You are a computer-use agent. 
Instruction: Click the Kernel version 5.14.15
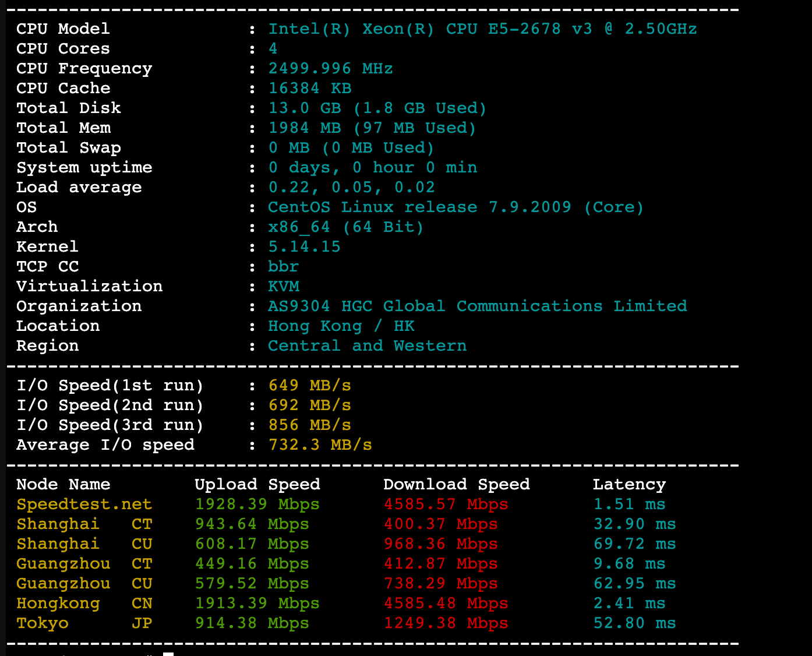tap(304, 247)
